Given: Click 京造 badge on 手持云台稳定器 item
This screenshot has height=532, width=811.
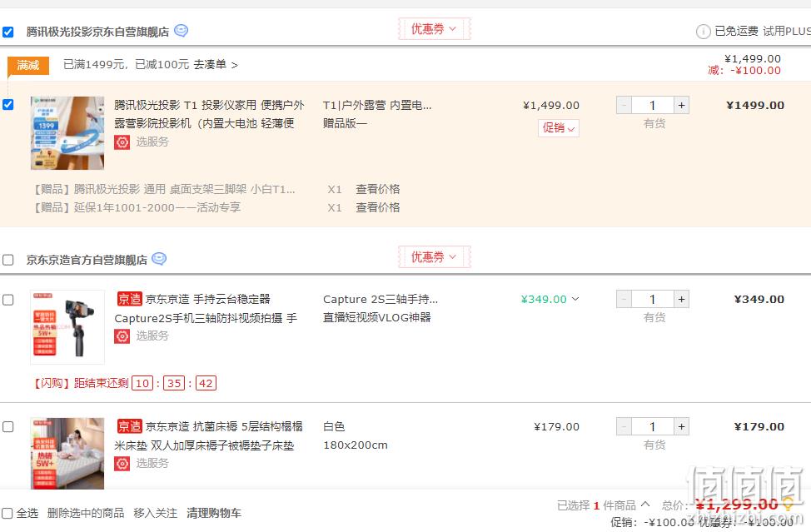Looking at the screenshot, I should pyautogui.click(x=129, y=299).
